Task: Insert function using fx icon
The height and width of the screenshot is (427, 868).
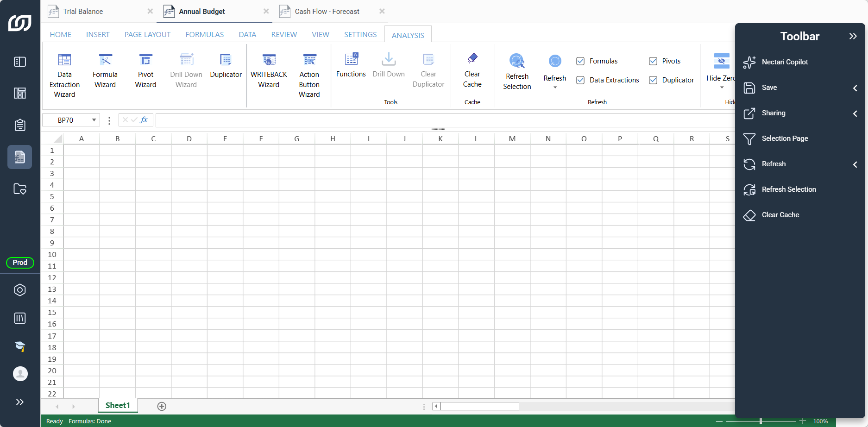Action: click(x=144, y=120)
